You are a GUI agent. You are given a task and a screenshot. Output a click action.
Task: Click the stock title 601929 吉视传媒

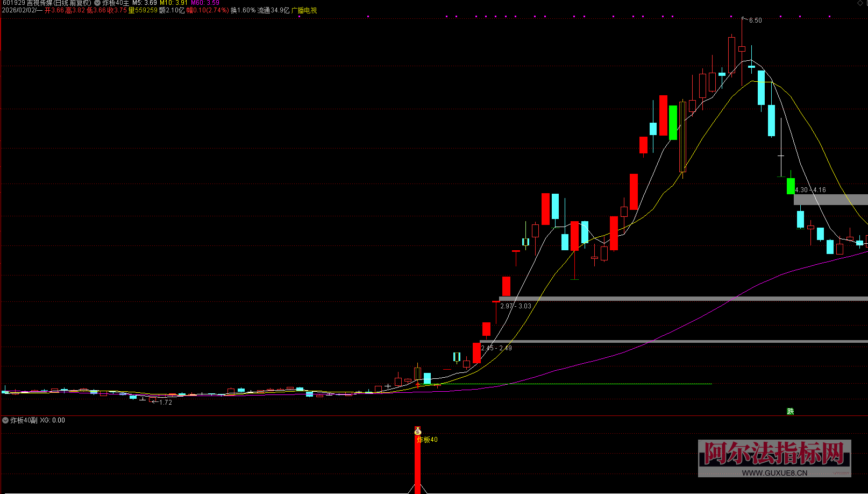click(x=46, y=3)
